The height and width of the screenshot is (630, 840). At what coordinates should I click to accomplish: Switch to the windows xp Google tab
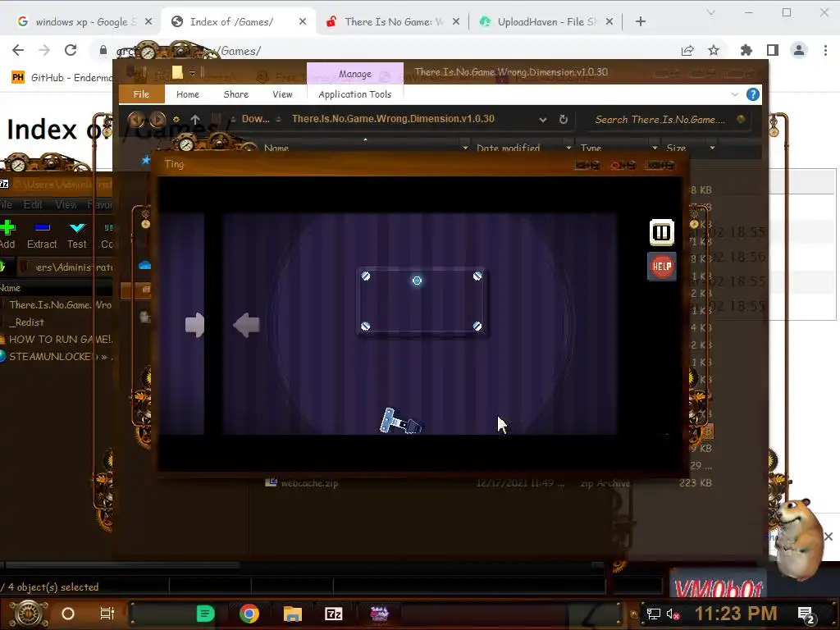(x=83, y=21)
